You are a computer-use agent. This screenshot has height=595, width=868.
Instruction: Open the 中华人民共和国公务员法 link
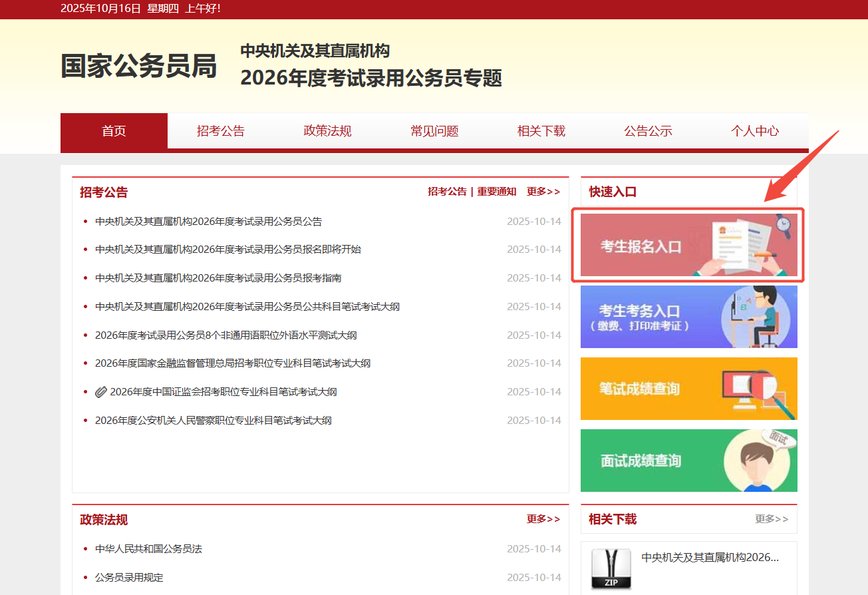tap(148, 549)
